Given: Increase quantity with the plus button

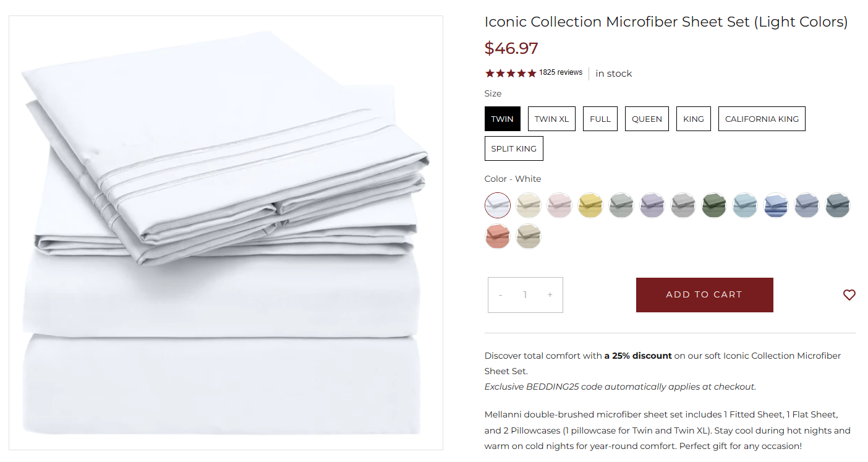Looking at the screenshot, I should pyautogui.click(x=550, y=295).
